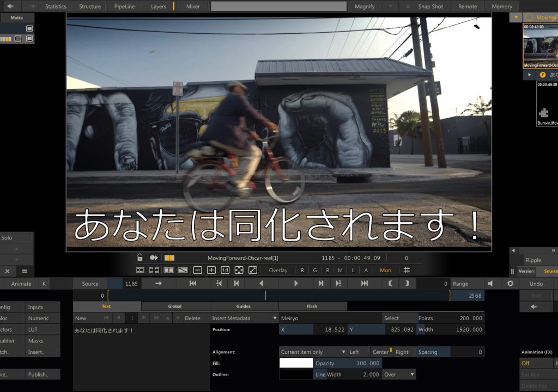This screenshot has width=558, height=392.
Task: Click the Snap Shot button
Action: [430, 7]
